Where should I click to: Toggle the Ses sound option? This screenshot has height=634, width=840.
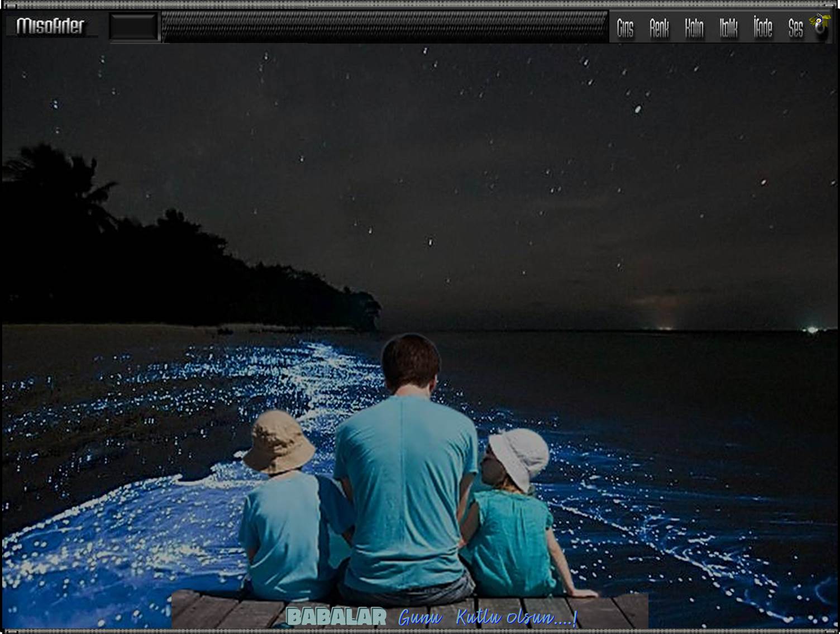coord(795,27)
